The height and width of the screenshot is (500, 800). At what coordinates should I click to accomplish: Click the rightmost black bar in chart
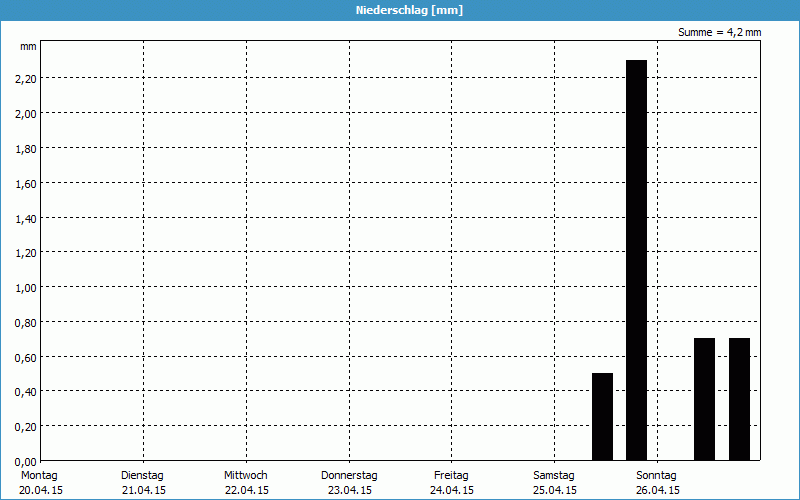click(x=739, y=399)
